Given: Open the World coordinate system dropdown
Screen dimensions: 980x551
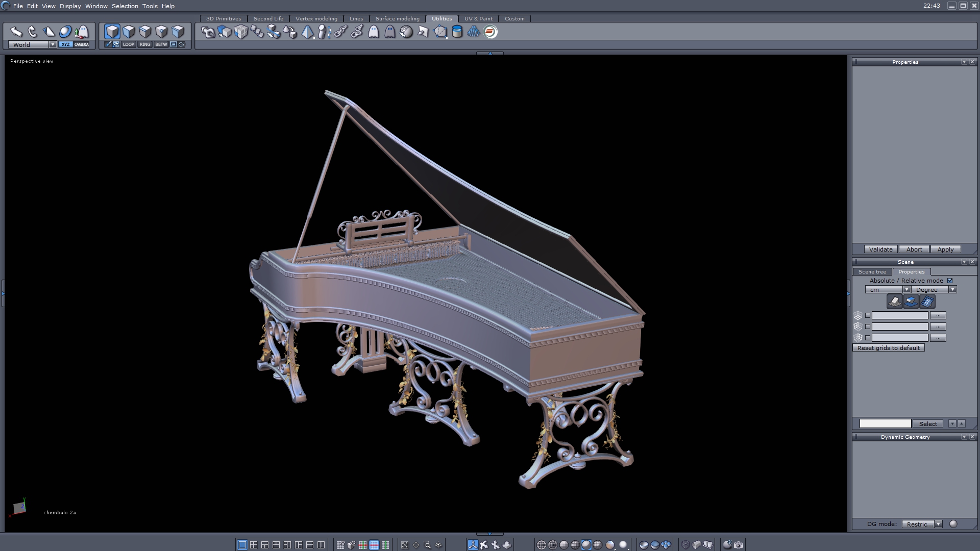Looking at the screenshot, I should click(53, 45).
